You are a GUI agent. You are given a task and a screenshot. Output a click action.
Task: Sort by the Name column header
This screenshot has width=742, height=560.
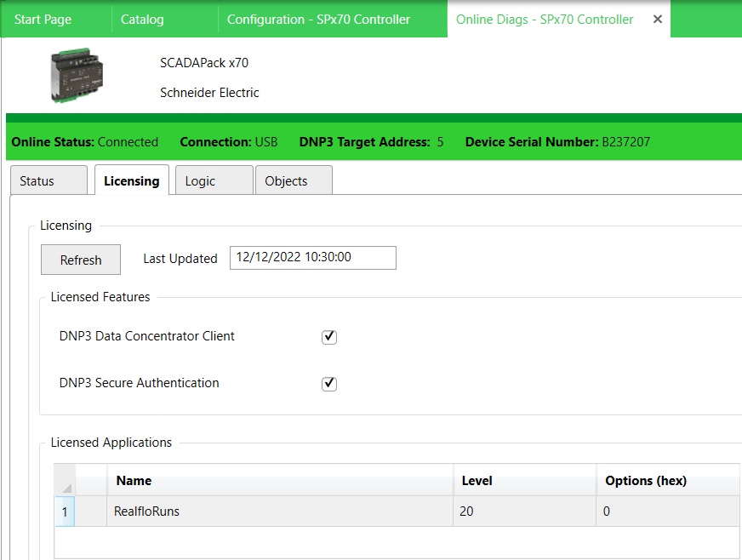280,481
